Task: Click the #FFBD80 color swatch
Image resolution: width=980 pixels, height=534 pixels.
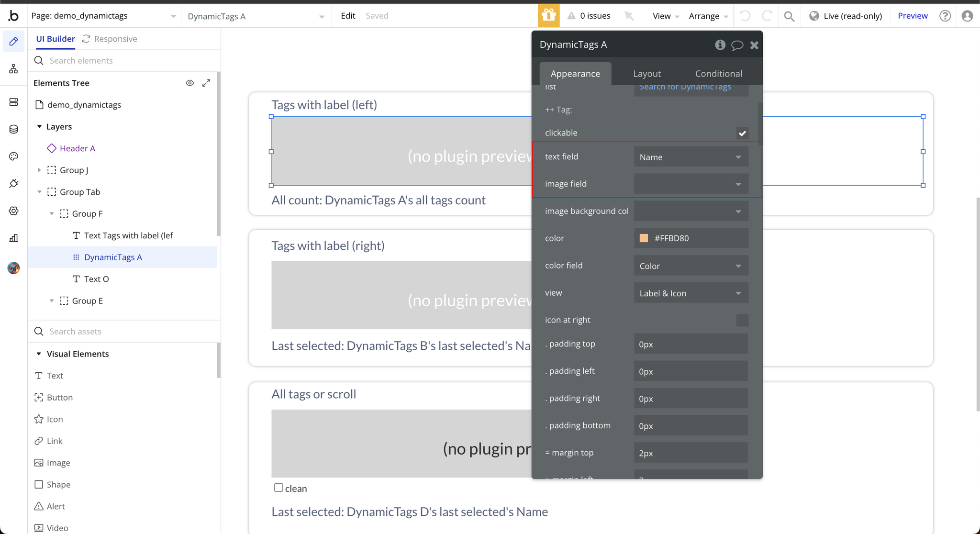Action: [644, 238]
